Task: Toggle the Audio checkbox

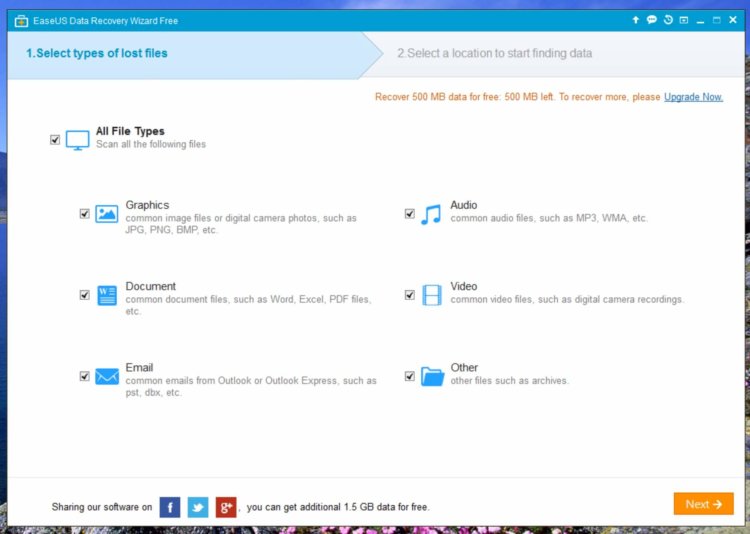Action: click(409, 213)
